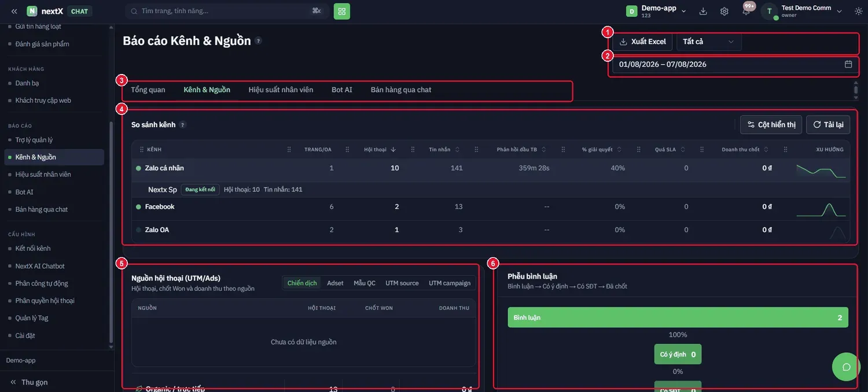868x392 pixels.
Task: Collapse the sidebar using the double-chevron icon
Action: [x=14, y=11]
